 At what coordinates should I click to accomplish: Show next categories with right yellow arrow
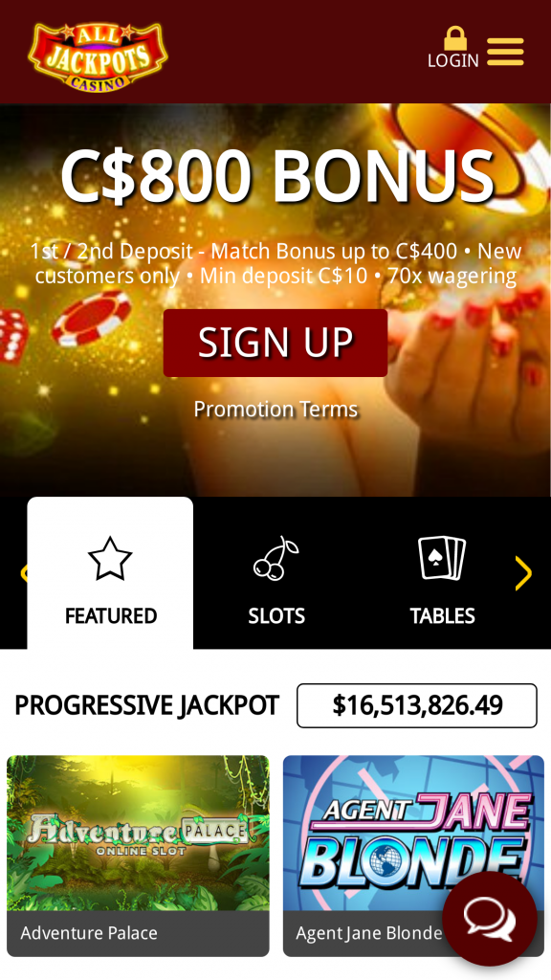pos(523,573)
